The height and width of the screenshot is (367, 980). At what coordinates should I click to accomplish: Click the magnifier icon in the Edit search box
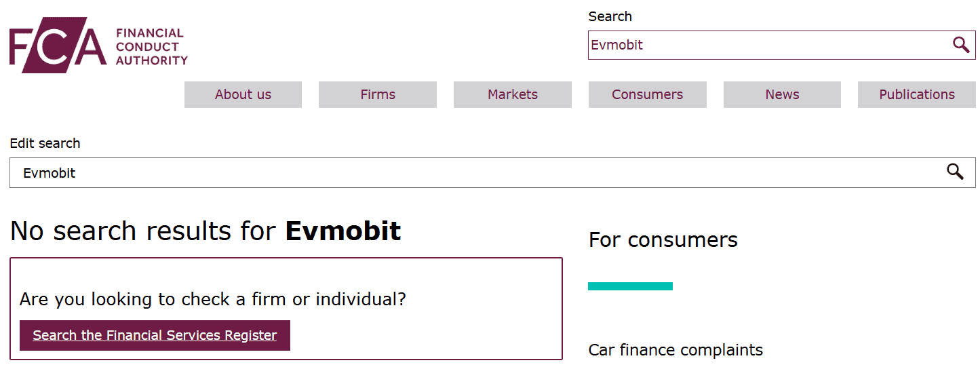click(955, 172)
